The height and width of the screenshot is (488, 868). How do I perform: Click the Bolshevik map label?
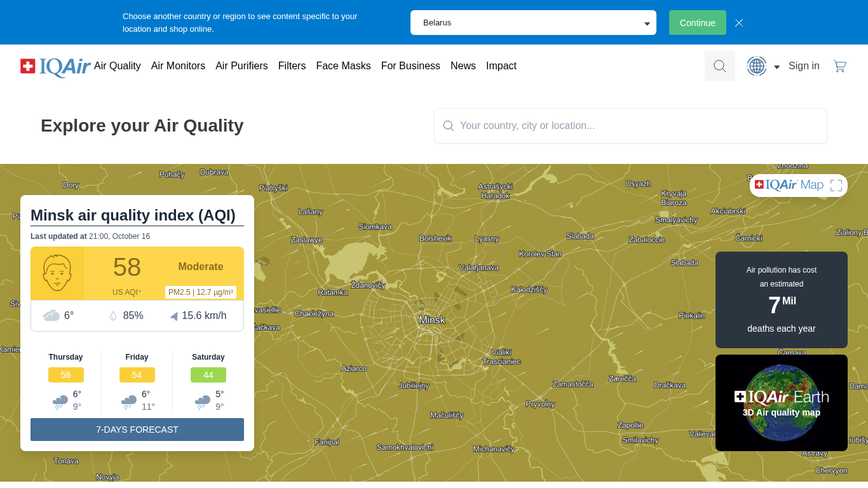[x=435, y=238]
